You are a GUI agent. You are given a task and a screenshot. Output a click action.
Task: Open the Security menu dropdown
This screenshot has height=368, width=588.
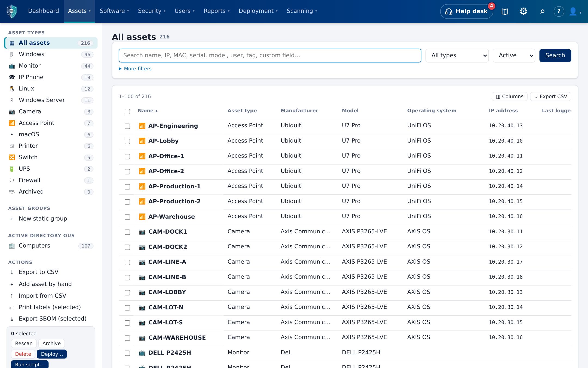click(152, 11)
